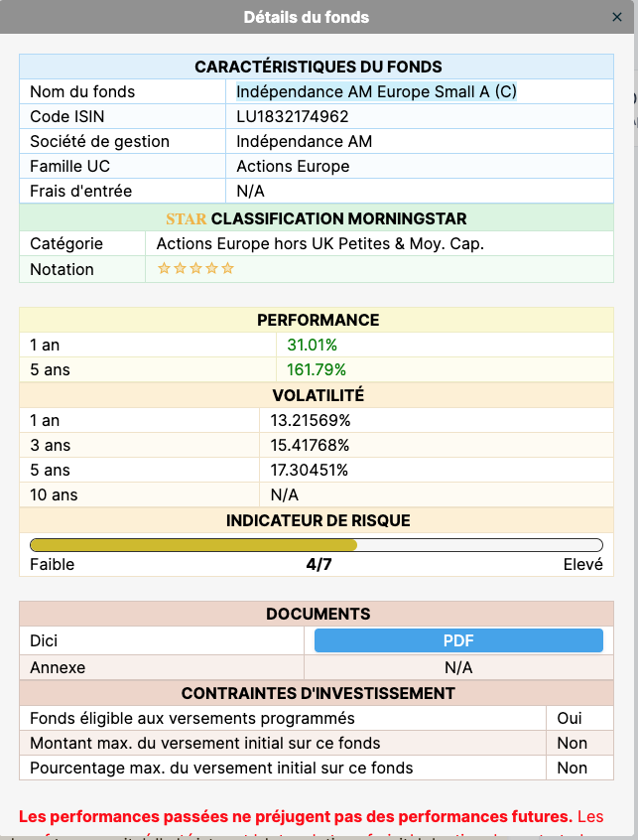638x840 pixels.
Task: Click 5 ans volatility 17.30451%
Action: [x=310, y=470]
